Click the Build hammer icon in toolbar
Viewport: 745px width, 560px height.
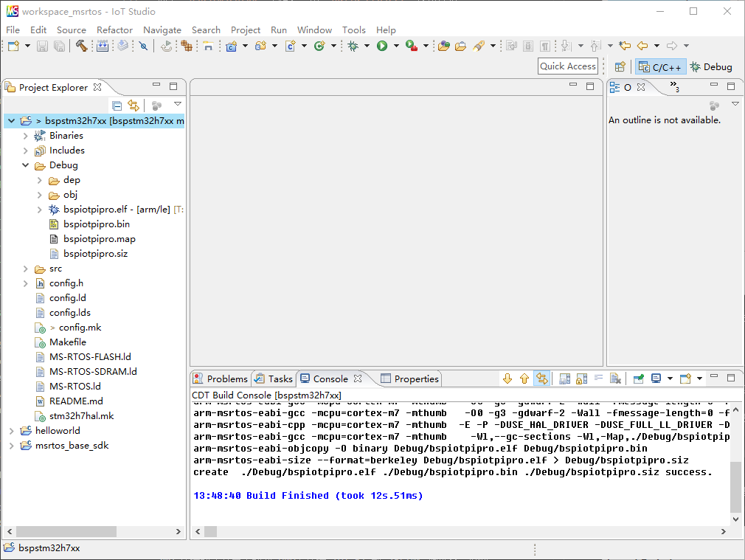[x=81, y=46]
